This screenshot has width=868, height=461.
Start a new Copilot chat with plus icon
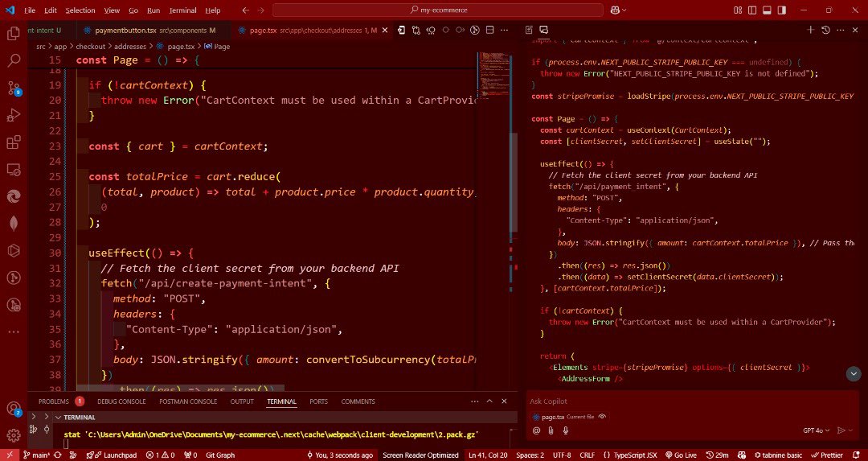tap(810, 30)
